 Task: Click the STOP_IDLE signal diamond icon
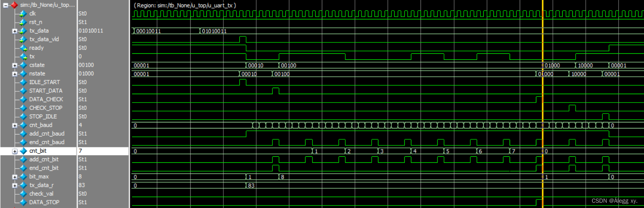(x=23, y=117)
